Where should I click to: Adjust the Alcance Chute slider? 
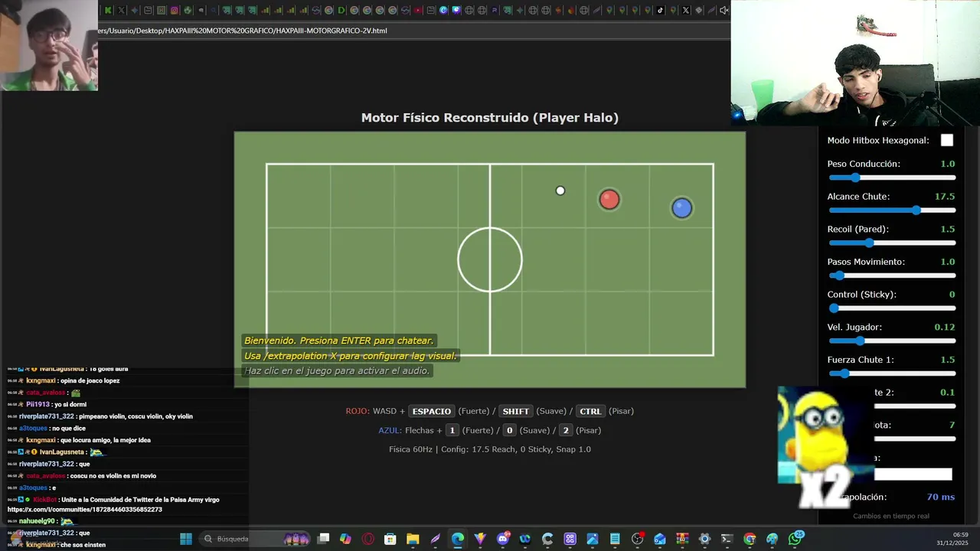coord(892,210)
